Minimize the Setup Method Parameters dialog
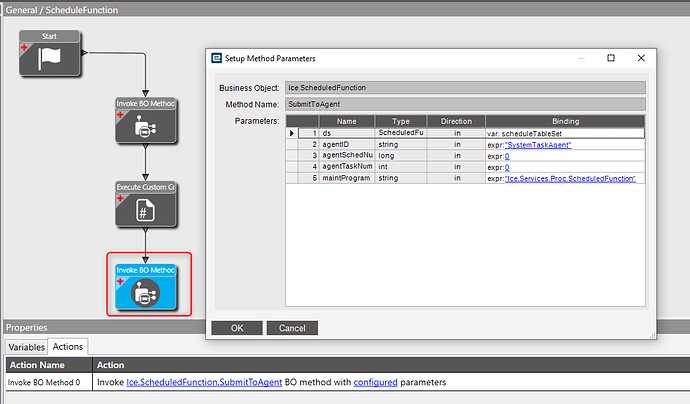This screenshot has width=690, height=404. (x=581, y=58)
